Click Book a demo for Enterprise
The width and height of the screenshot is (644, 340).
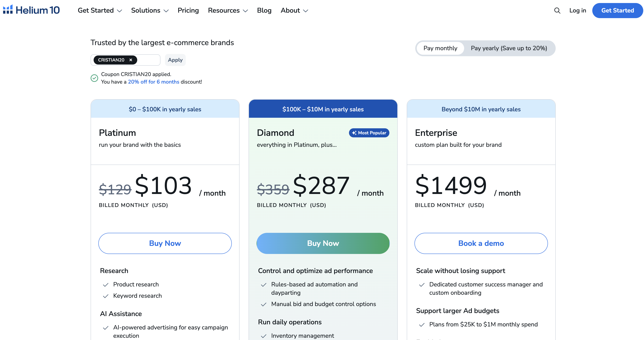481,243
